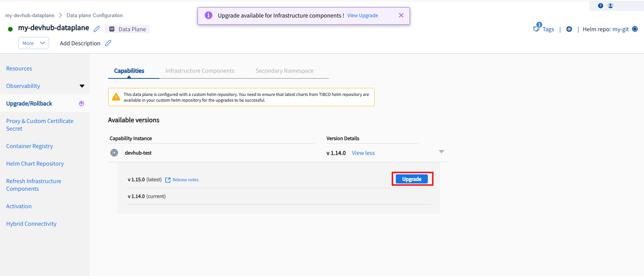Image resolution: width=644 pixels, height=276 pixels.
Task: Click the Tags label icon
Action: point(537,28)
